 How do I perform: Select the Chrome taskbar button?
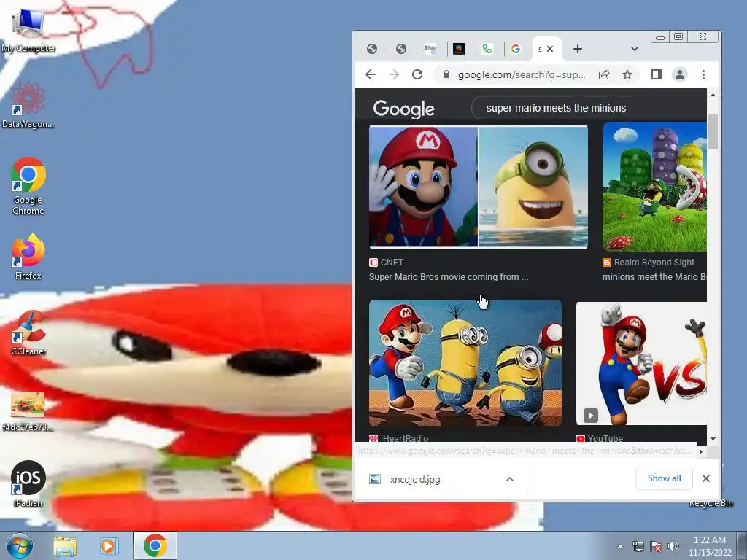155,545
